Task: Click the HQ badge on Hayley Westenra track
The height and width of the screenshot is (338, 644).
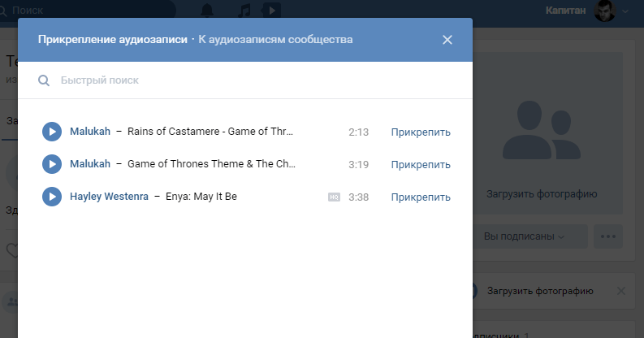Action: pos(334,197)
